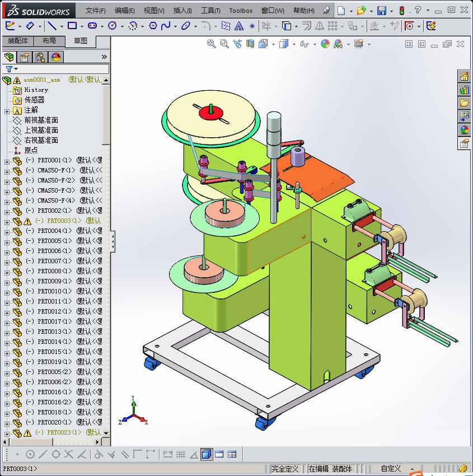Select the 上视基准面 plane
The width and height of the screenshot is (473, 476).
pos(41,130)
